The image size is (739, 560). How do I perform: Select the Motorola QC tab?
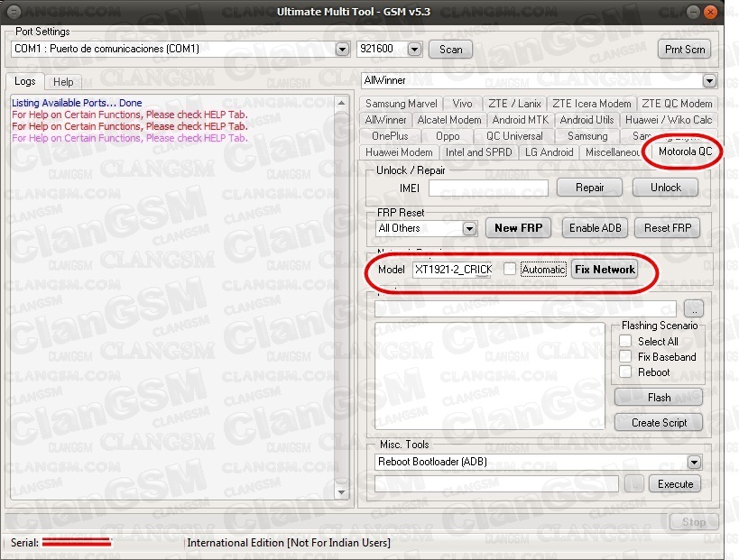click(x=685, y=151)
